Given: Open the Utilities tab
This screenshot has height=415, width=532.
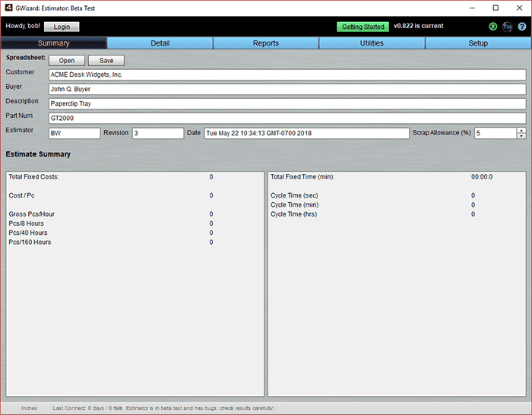Looking at the screenshot, I should 372,43.
